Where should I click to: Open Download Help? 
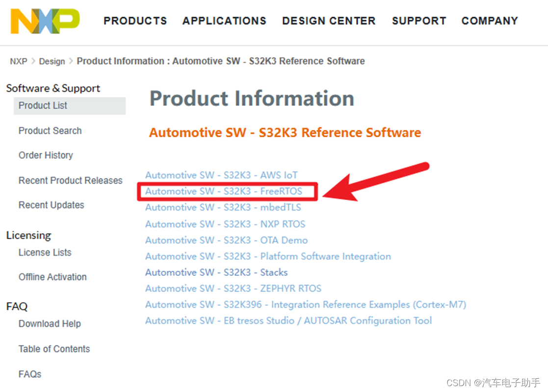[x=50, y=324]
